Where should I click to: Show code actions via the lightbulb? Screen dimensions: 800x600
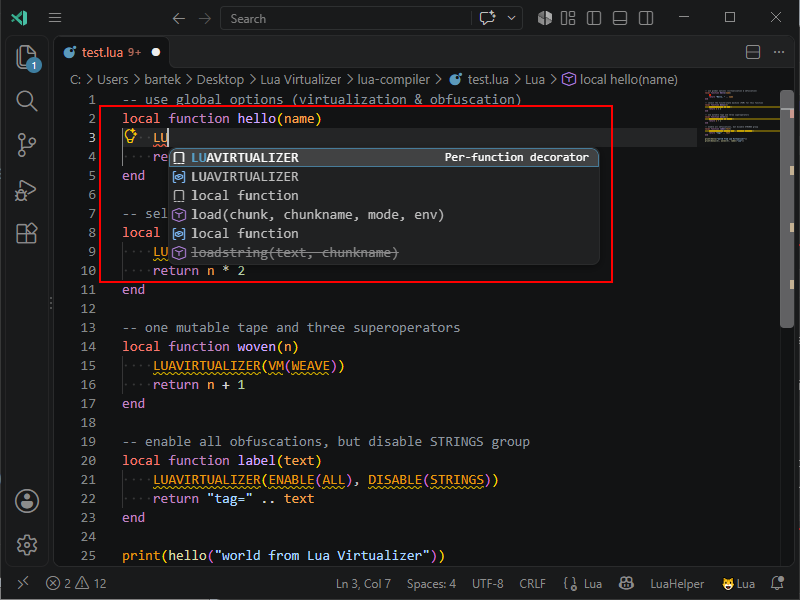[x=131, y=136]
